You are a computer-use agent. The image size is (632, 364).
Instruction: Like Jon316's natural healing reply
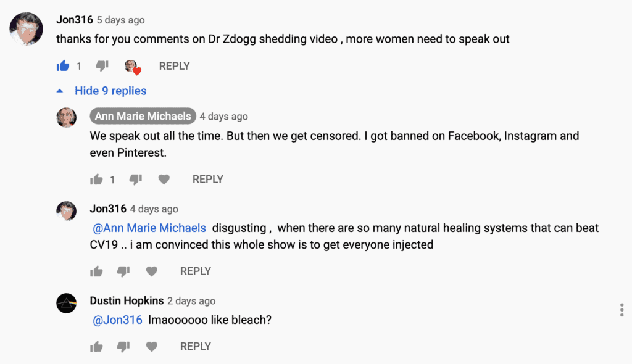click(96, 271)
